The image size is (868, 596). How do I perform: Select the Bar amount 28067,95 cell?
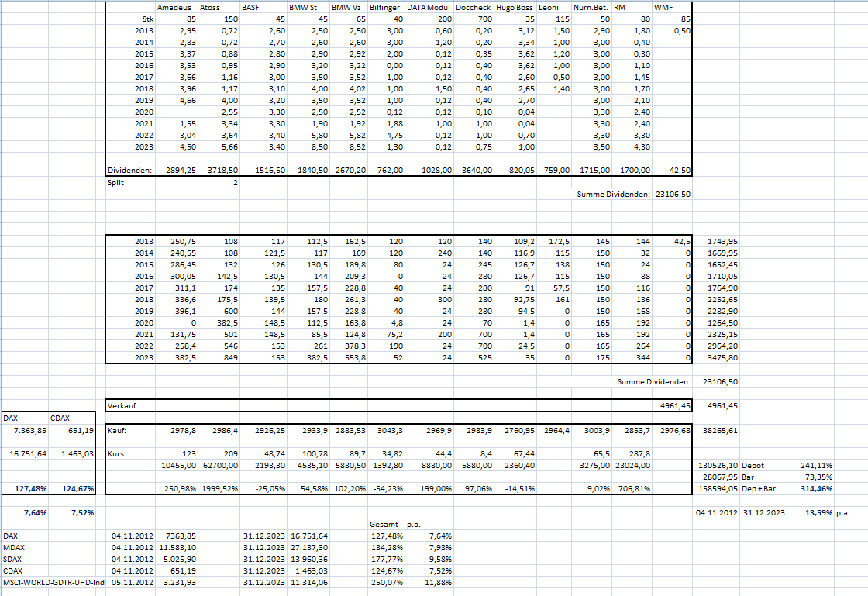coord(716,477)
